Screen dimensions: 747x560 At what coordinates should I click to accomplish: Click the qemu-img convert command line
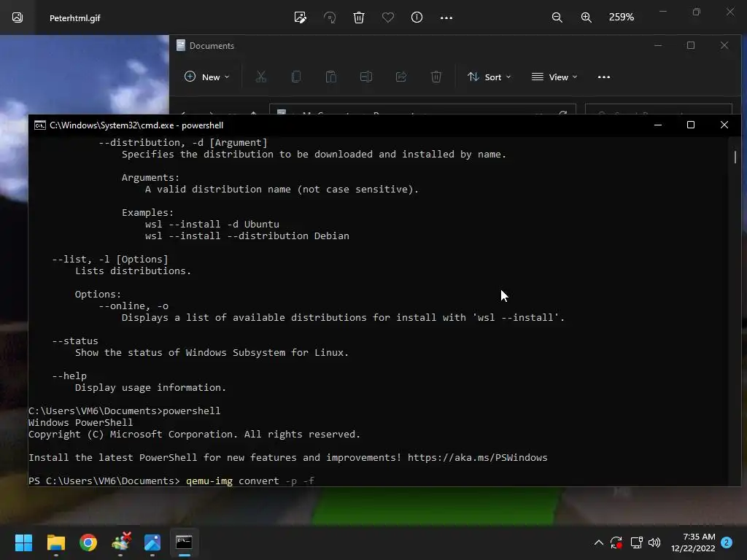pos(250,481)
